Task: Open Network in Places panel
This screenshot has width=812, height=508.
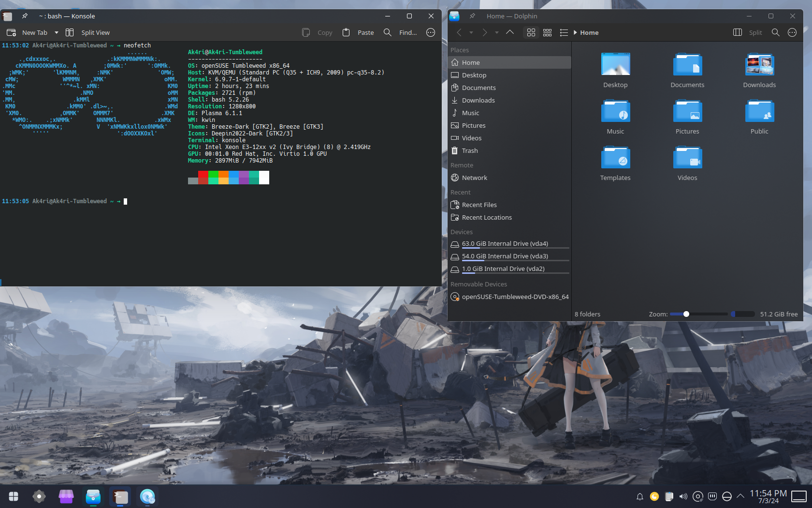Action: click(x=509, y=178)
